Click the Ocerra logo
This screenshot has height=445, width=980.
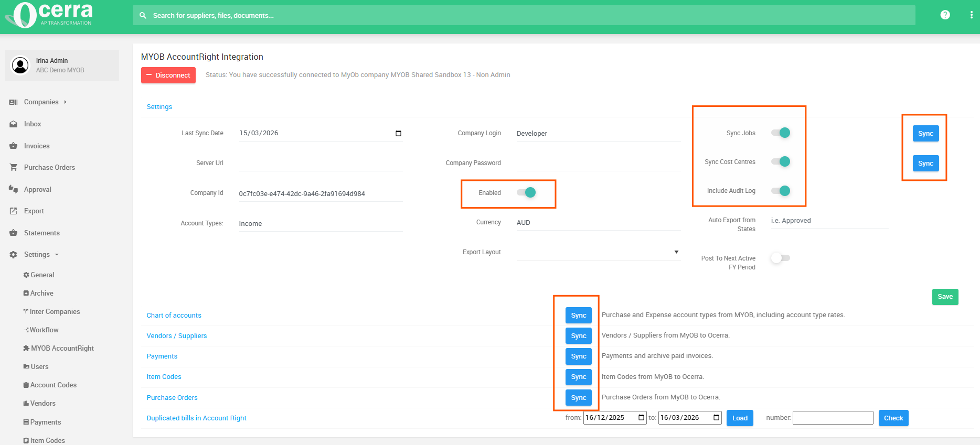click(x=49, y=15)
